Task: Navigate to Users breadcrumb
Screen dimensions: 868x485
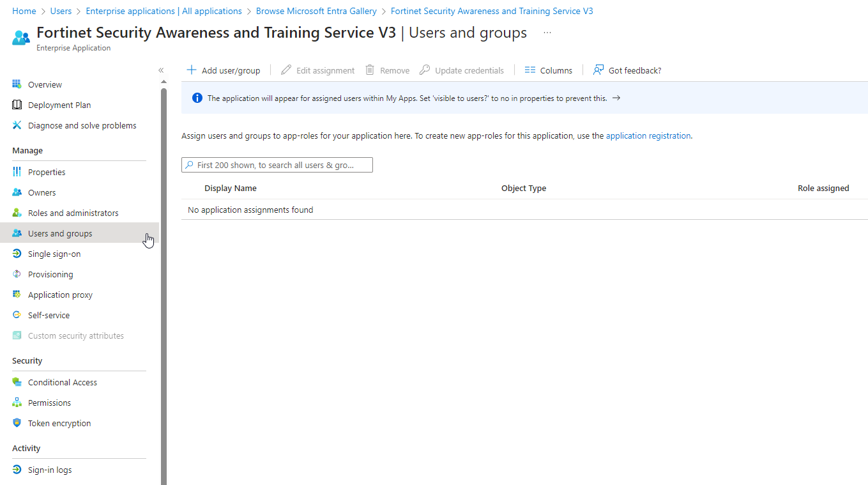Action: point(61,11)
